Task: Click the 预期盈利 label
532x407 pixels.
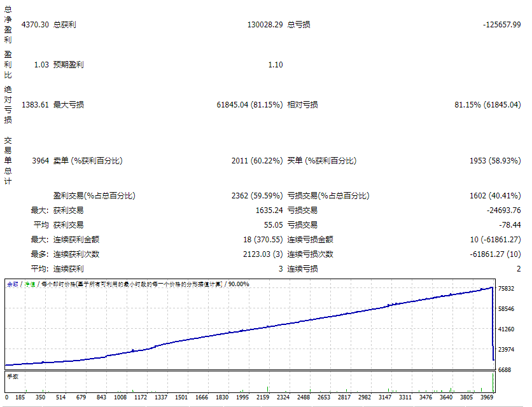Action: [x=69, y=65]
